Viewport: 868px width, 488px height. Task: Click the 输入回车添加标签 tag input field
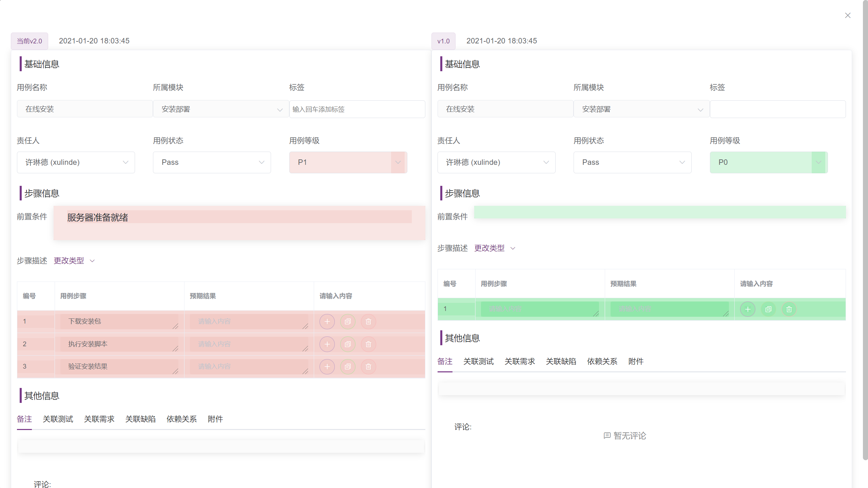(x=357, y=109)
